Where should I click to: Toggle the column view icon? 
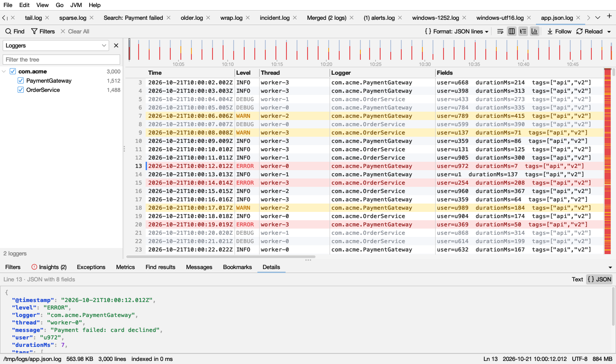tap(512, 31)
